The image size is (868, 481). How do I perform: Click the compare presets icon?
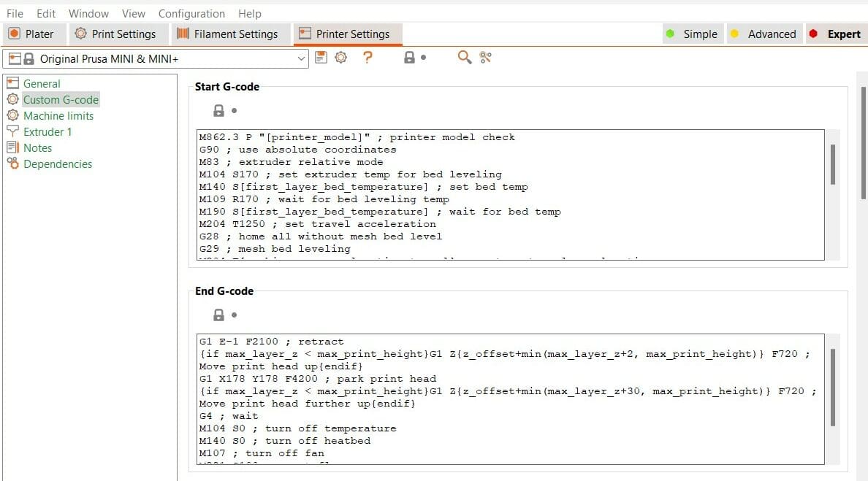[485, 57]
